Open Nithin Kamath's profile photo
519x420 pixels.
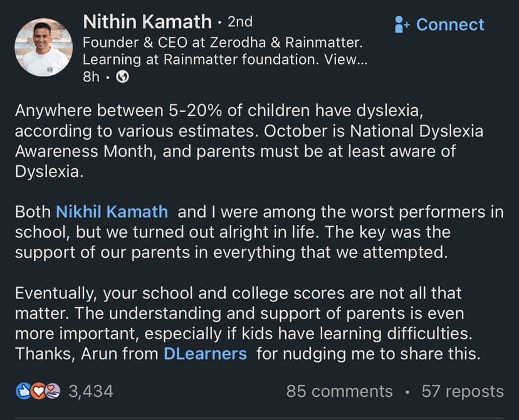point(43,47)
